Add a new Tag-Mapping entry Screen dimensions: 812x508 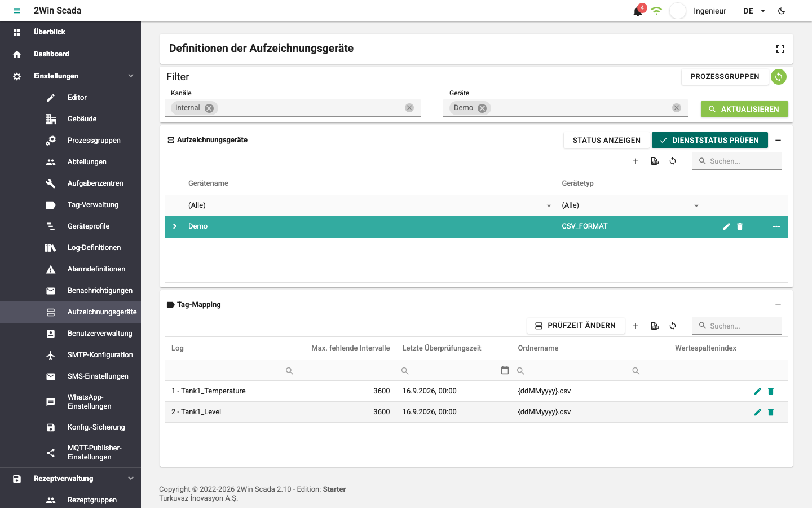point(636,326)
